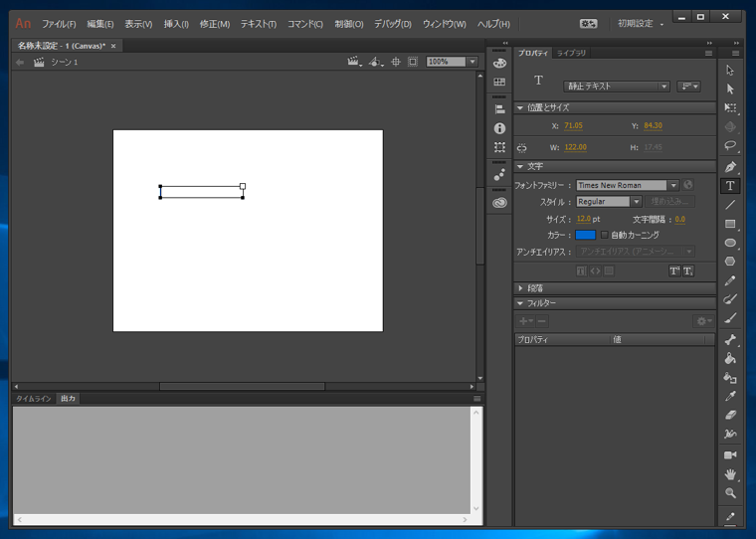The width and height of the screenshot is (756, 539).
Task: Click the sync settings button
Action: click(x=588, y=24)
